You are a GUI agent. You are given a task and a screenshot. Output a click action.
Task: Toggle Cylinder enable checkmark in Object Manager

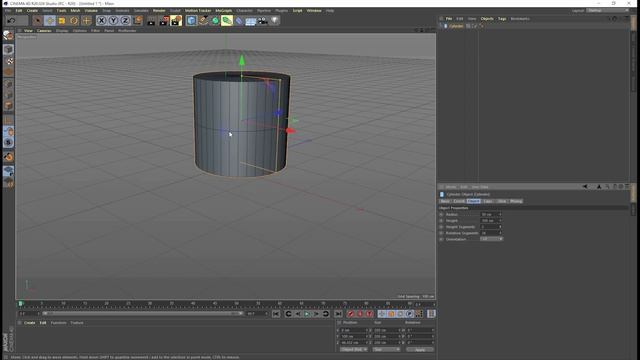click(x=475, y=26)
